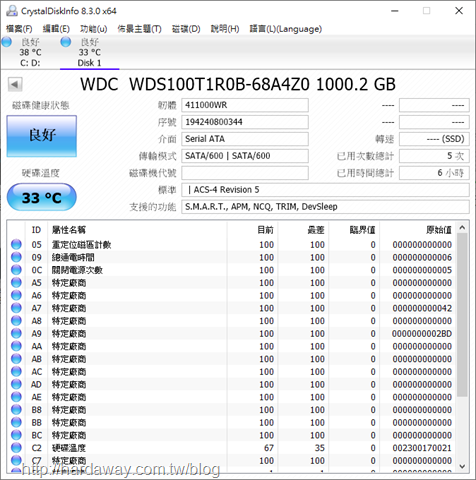Click status orb for attribute BC
The width and height of the screenshot is (476, 480).
16,435
